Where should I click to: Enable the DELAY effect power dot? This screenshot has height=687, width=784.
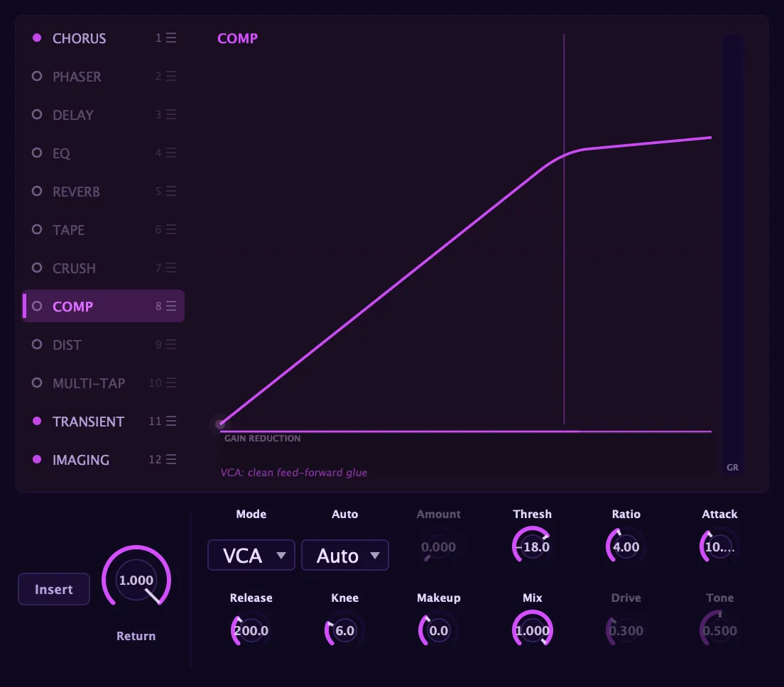pyautogui.click(x=37, y=114)
